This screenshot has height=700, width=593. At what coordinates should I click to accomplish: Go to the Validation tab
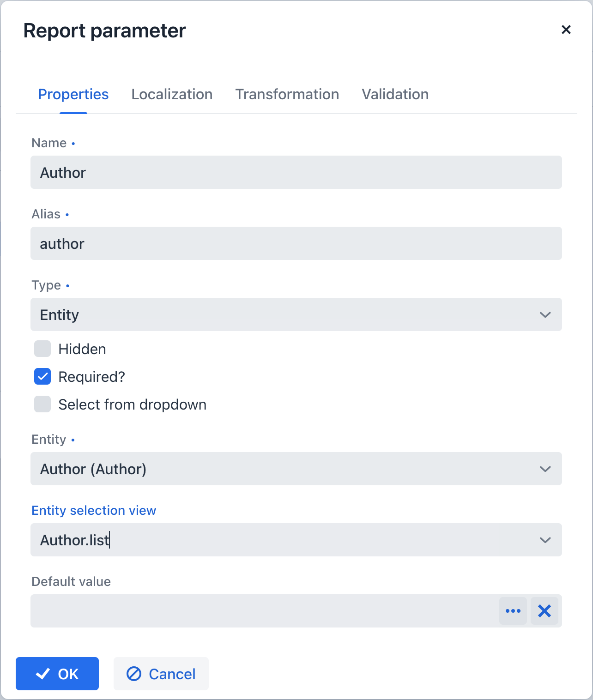(395, 95)
